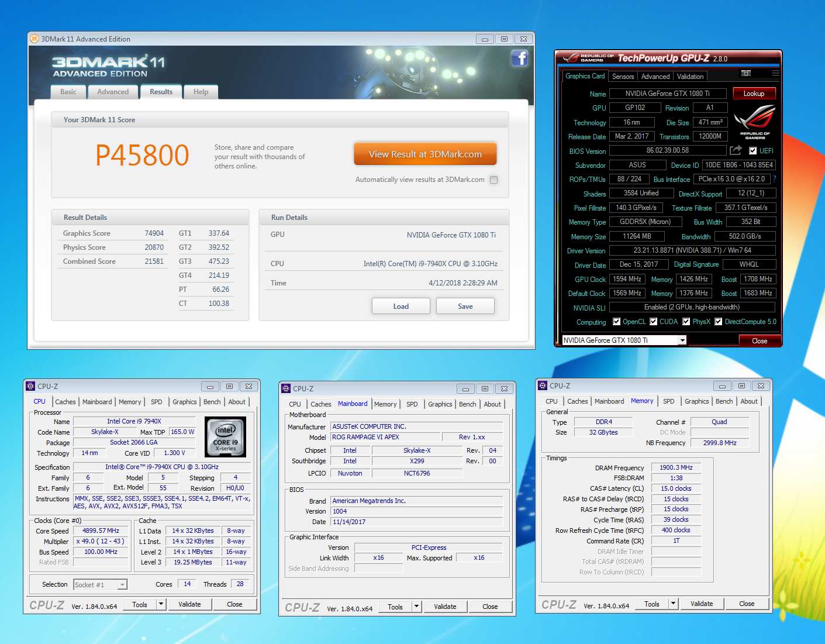
Task: Click Tools in the CPU-Z window showing the CPU tab
Action: click(x=140, y=604)
